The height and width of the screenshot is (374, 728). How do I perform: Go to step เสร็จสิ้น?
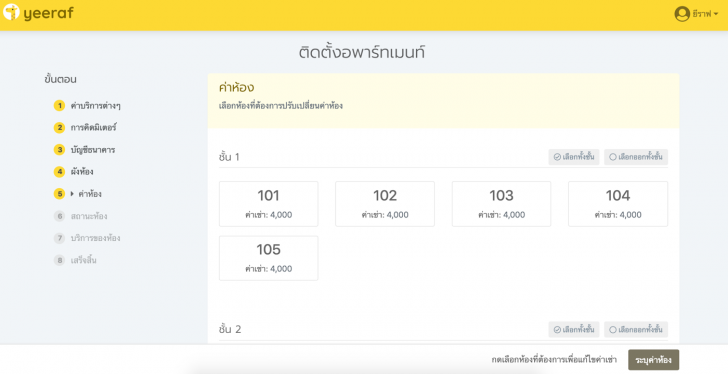[x=84, y=260]
